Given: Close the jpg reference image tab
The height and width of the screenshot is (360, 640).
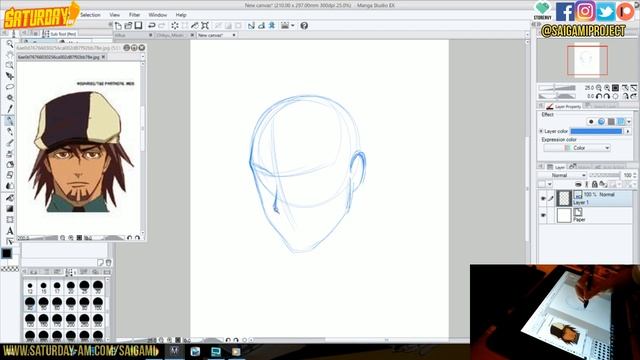Looking at the screenshot, I should coord(103,57).
